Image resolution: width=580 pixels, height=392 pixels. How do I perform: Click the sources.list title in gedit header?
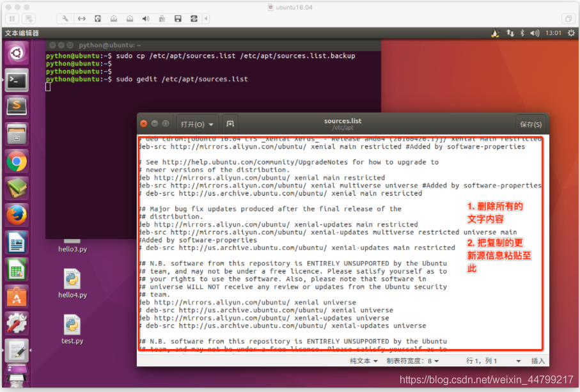pos(343,121)
